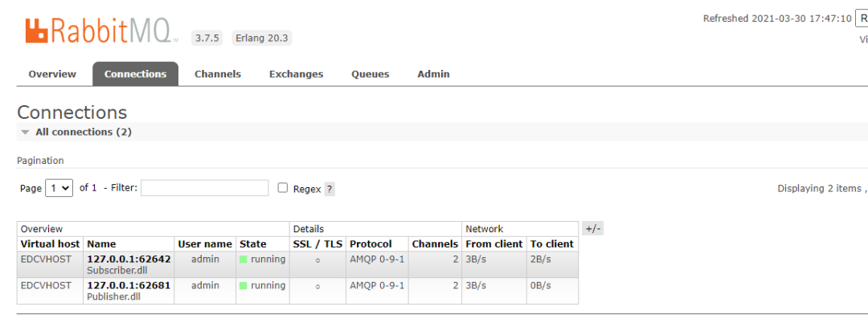Open connection 127.0.0.1:62642 details
This screenshot has width=868, height=315.
point(129,259)
